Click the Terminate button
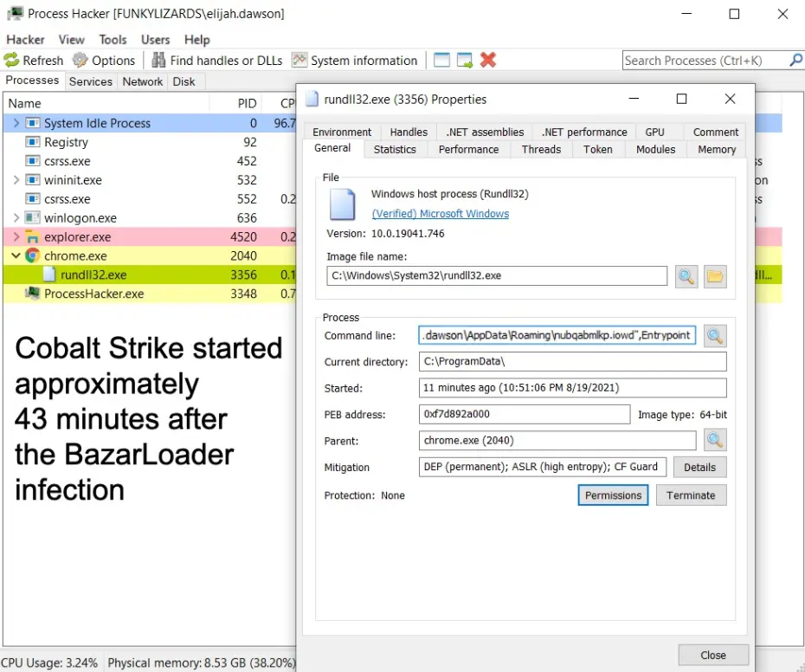 click(x=691, y=495)
